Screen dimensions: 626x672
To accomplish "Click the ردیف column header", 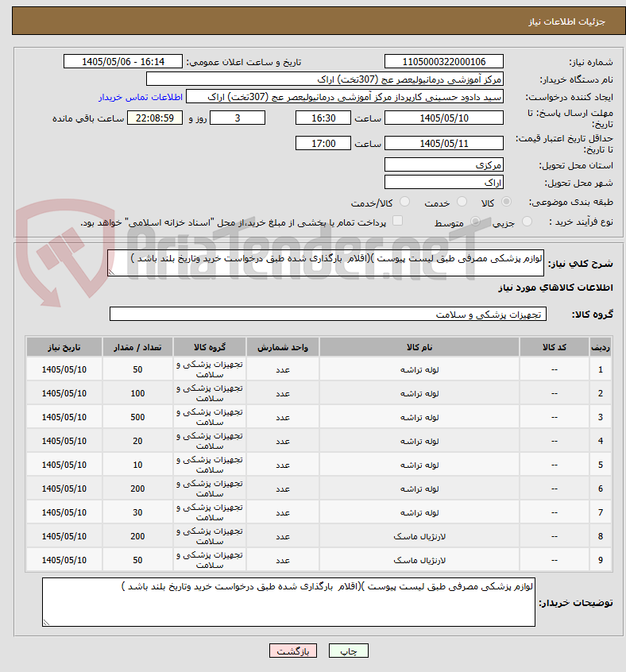I will [x=601, y=347].
